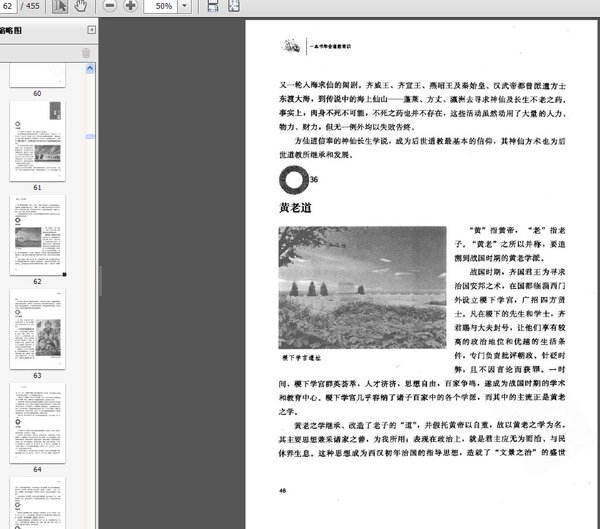
Task: Click the image caption 稷下学宫遗址
Action: [x=302, y=358]
